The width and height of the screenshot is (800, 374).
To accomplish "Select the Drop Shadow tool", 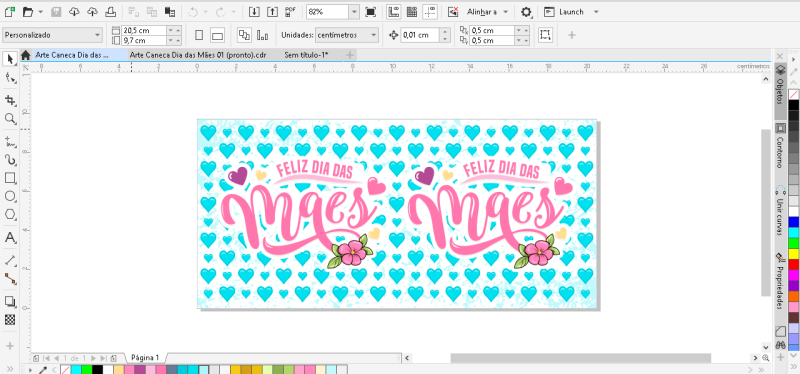I will coord(10,302).
